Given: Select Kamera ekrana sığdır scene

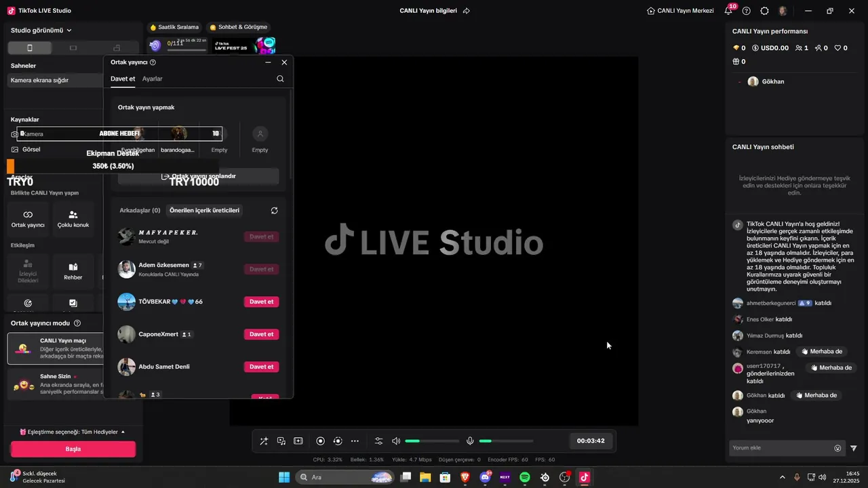Looking at the screenshot, I should pyautogui.click(x=56, y=80).
